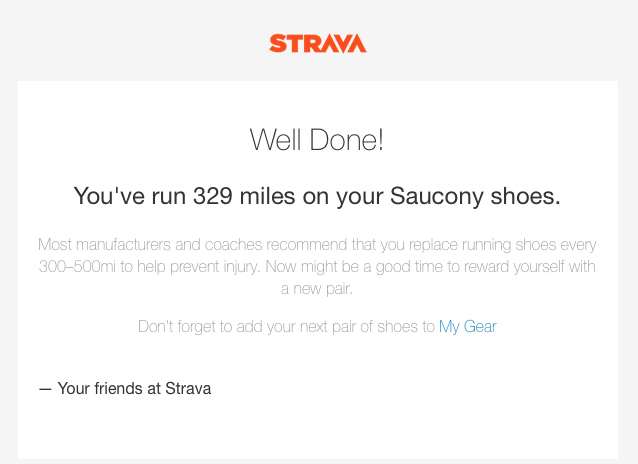Image resolution: width=638 pixels, height=464 pixels.
Task: Click the 329 miles number
Action: pyautogui.click(x=212, y=196)
